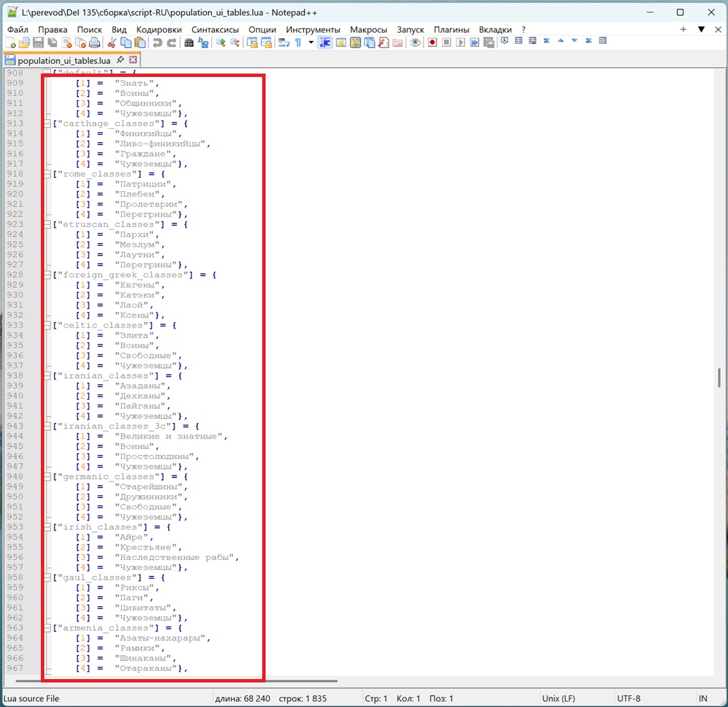This screenshot has width=728, height=707.
Task: Toggle word wrap in toolbar
Action: coord(284,43)
